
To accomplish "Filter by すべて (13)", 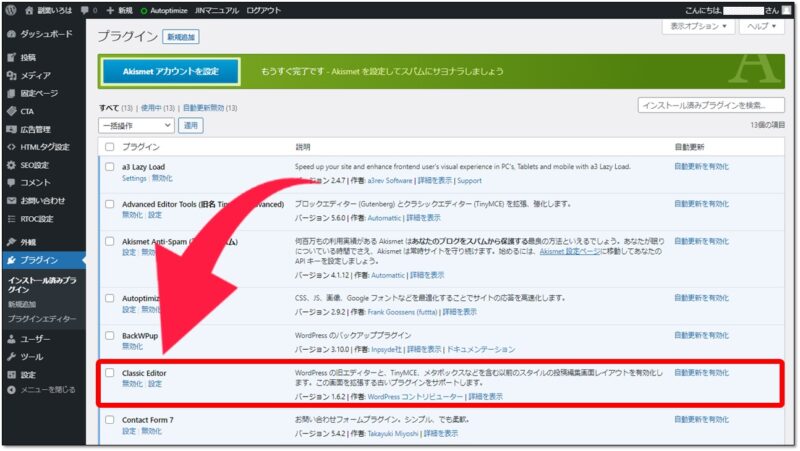I will [115, 108].
